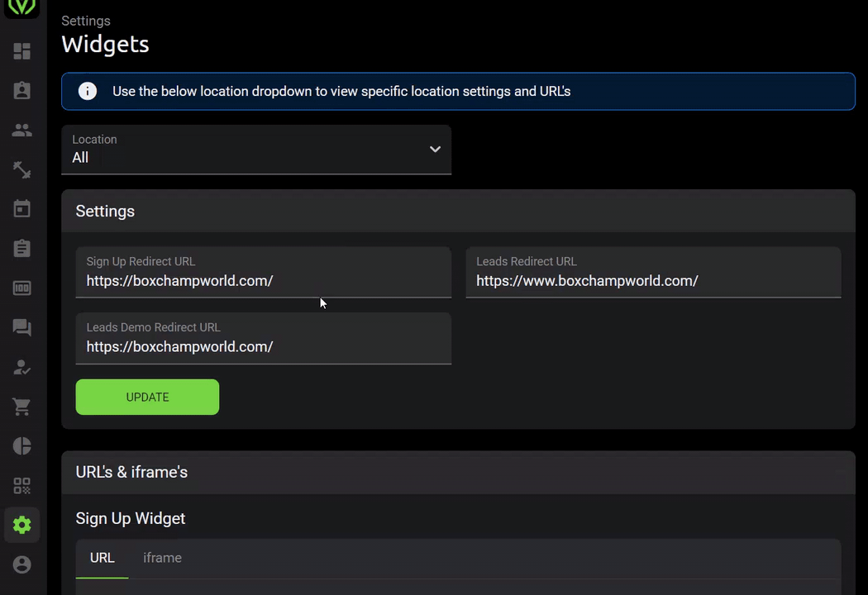Click the Leads Demo Redirect URL field
This screenshot has width=868, height=595.
pos(264,338)
